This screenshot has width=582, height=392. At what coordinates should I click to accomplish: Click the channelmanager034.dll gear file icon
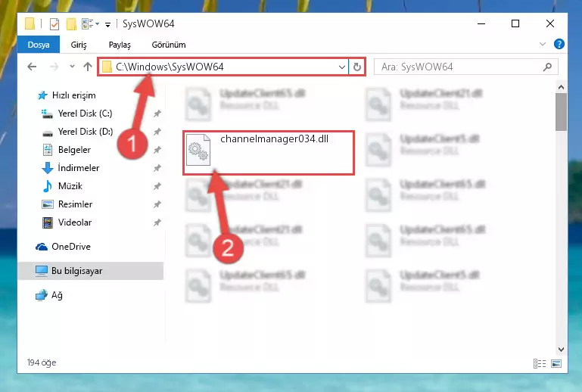(198, 150)
